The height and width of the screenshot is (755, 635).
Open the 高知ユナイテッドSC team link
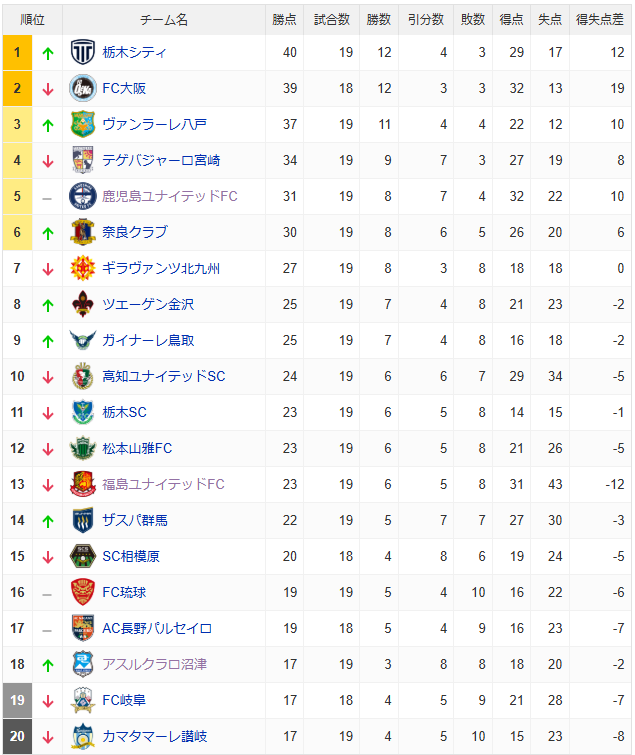click(164, 377)
